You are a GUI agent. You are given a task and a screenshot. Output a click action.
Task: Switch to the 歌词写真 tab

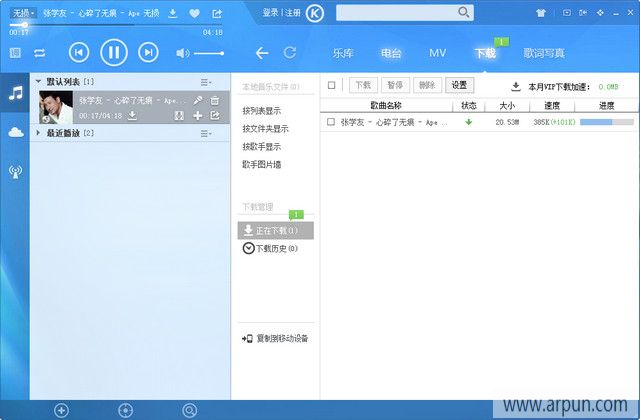point(544,53)
